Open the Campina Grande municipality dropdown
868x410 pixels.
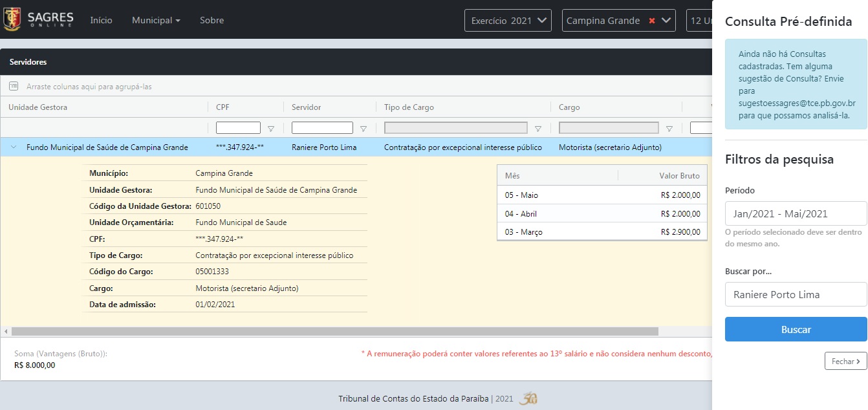point(619,21)
